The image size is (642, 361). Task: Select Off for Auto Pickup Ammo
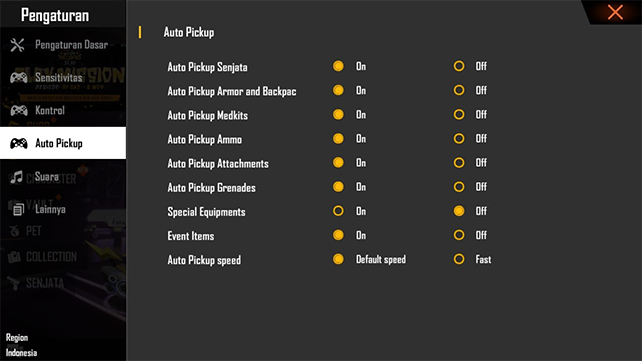point(459,138)
